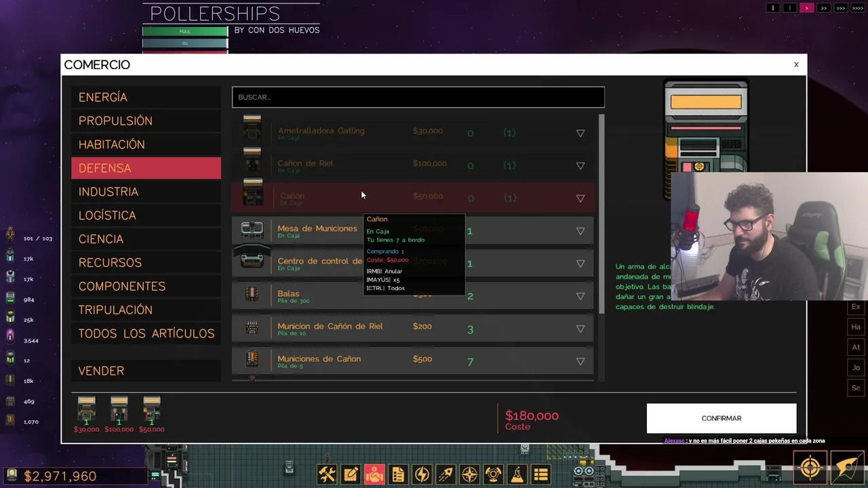Open the HABITACIÓN category
Screen dimensions: 868x488
click(x=146, y=144)
